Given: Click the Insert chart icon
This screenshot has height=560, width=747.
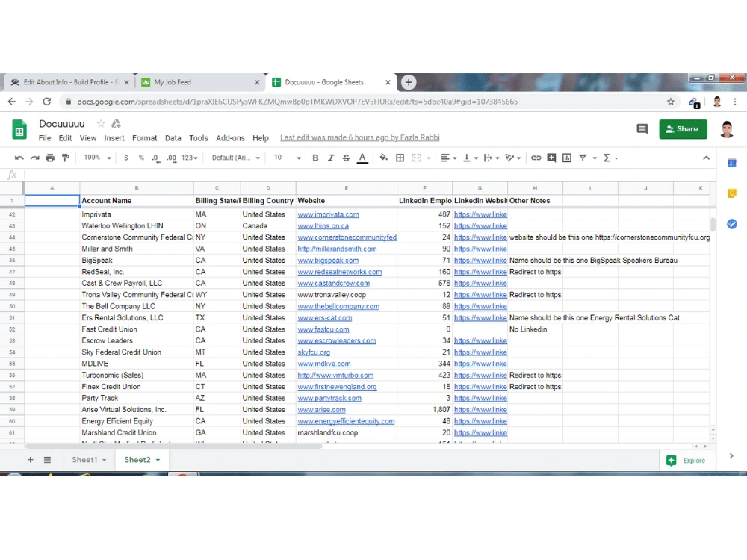Looking at the screenshot, I should click(568, 158).
